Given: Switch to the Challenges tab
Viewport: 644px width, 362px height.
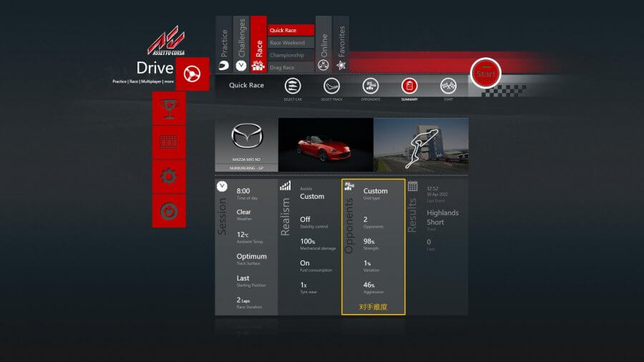Looking at the screenshot, I should click(x=241, y=44).
